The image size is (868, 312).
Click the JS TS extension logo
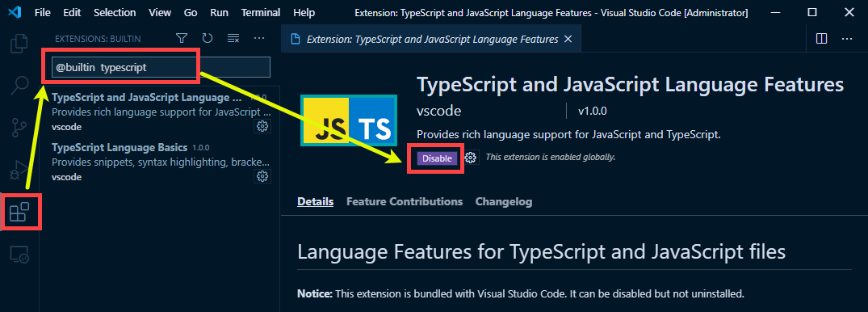pos(349,120)
